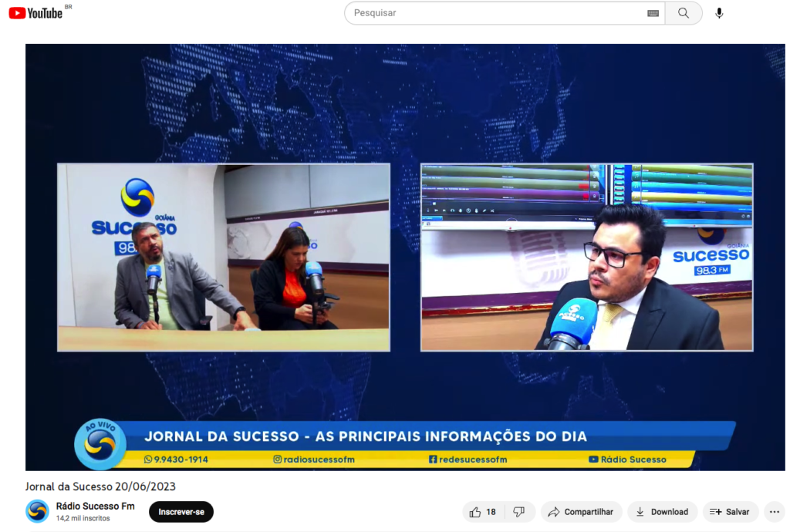Open the virtual keyboard in search box

(x=653, y=13)
